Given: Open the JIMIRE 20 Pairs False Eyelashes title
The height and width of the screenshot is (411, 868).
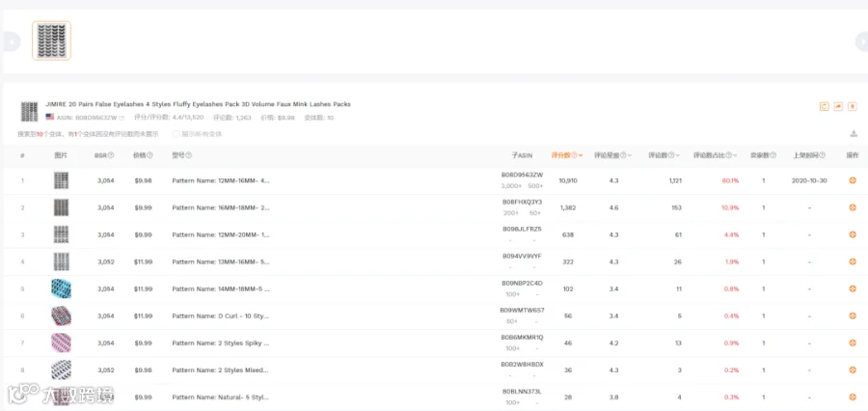Looking at the screenshot, I should coord(198,104).
